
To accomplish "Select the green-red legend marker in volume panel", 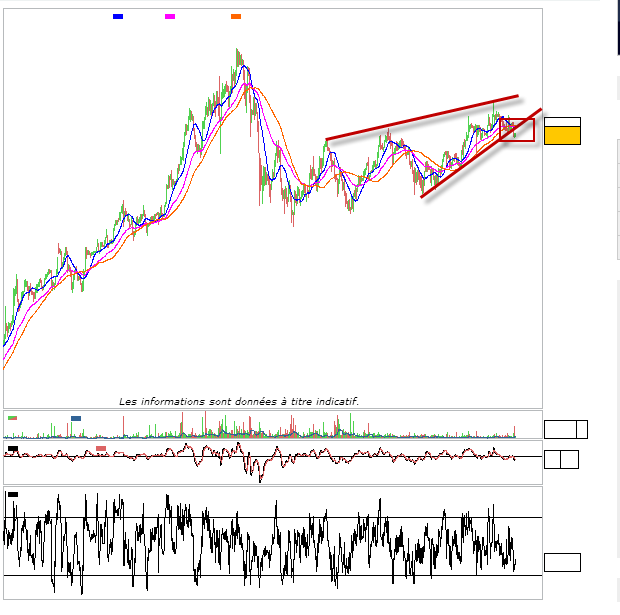I will 12,418.
